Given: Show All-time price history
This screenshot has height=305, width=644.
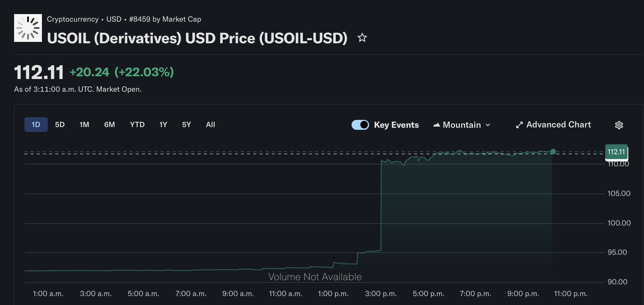Looking at the screenshot, I should [x=210, y=125].
